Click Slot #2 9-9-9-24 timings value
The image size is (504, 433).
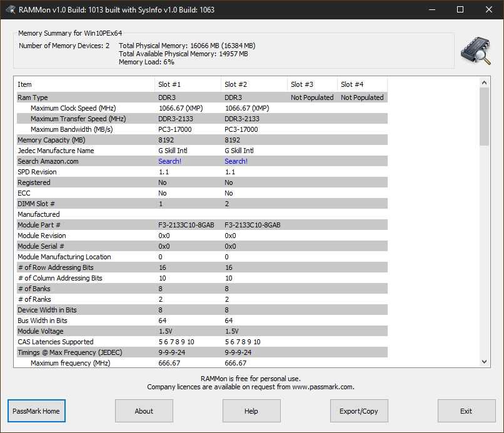click(x=238, y=352)
